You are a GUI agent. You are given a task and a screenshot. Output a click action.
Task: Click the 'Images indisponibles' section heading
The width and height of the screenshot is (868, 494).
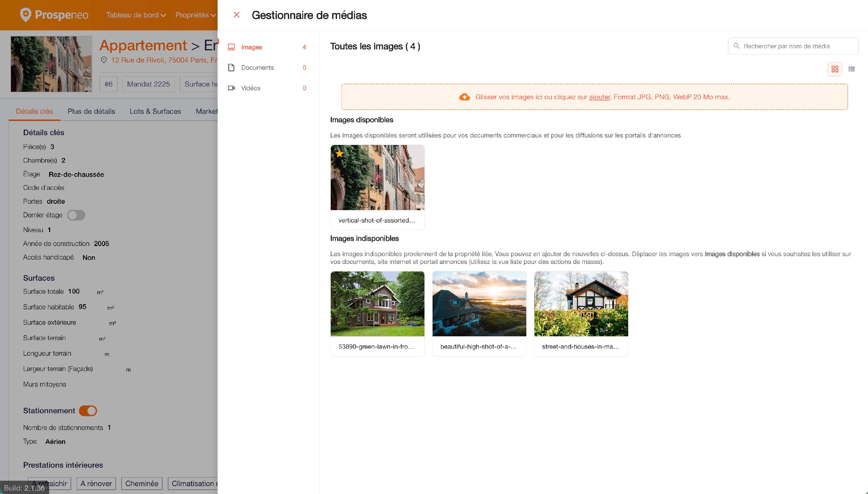point(364,238)
